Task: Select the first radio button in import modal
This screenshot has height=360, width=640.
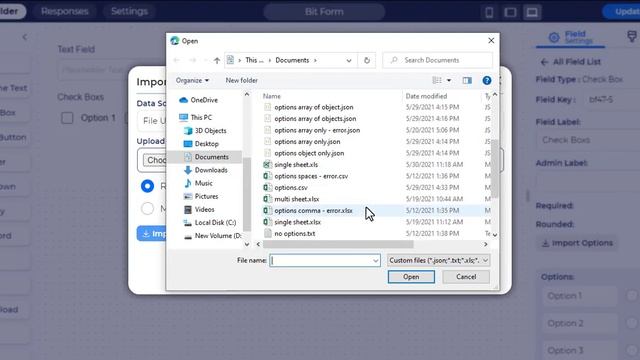Action: (147, 186)
